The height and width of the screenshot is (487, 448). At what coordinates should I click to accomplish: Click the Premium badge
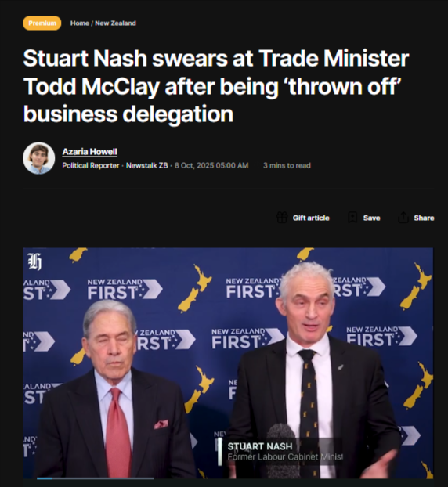(42, 23)
